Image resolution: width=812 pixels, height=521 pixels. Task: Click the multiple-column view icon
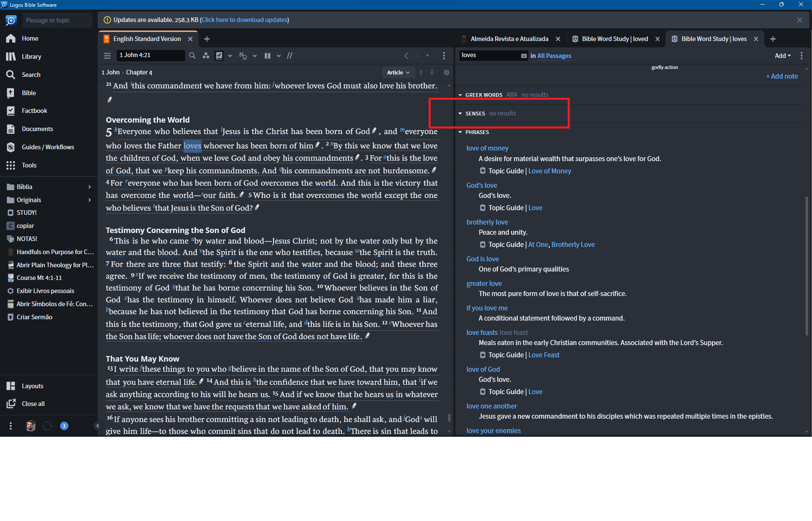click(x=268, y=55)
